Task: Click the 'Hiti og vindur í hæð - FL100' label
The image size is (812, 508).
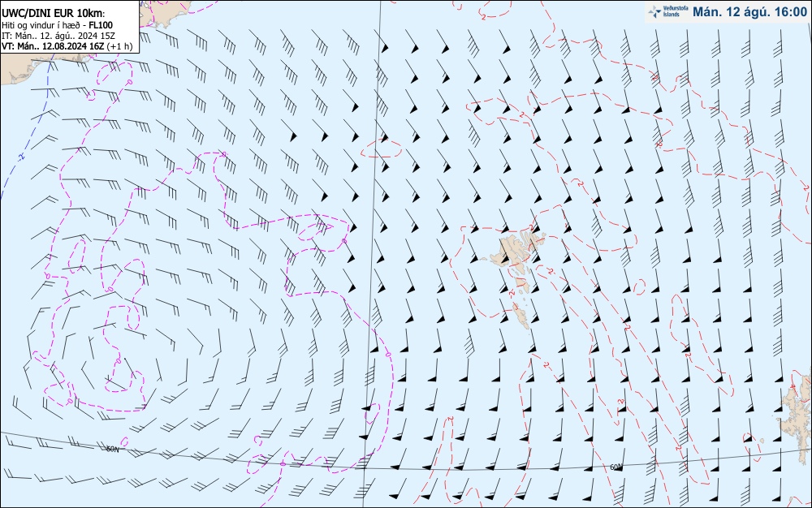Action: [57, 25]
